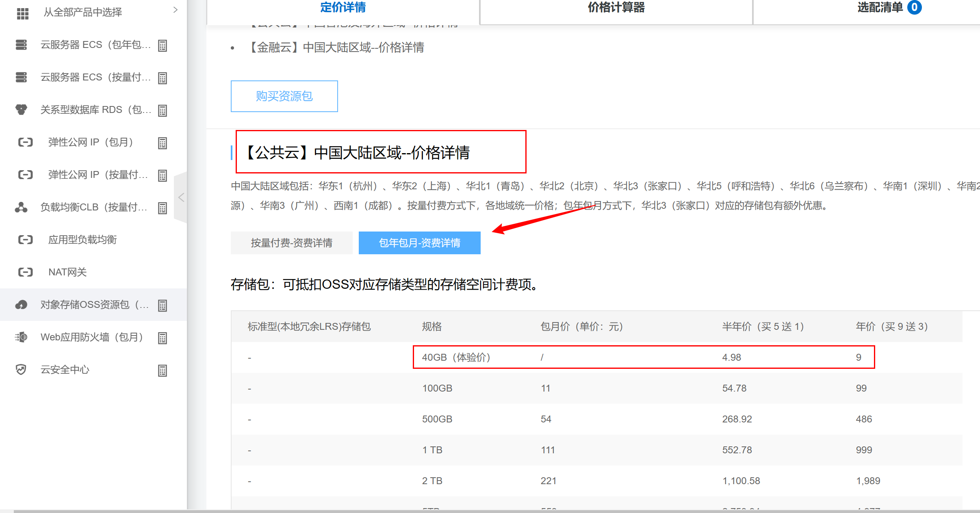
Task: Click the shield icon for 云安全中心
Action: 21,370
